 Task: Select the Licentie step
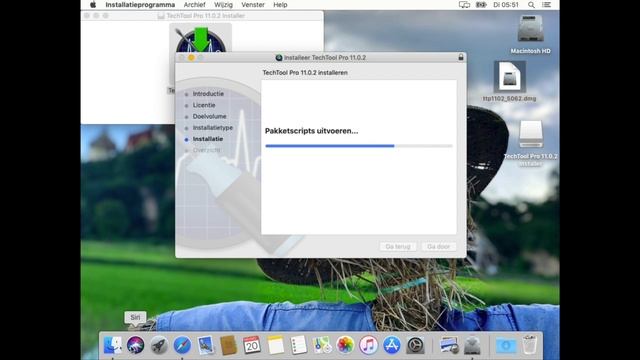pos(204,105)
